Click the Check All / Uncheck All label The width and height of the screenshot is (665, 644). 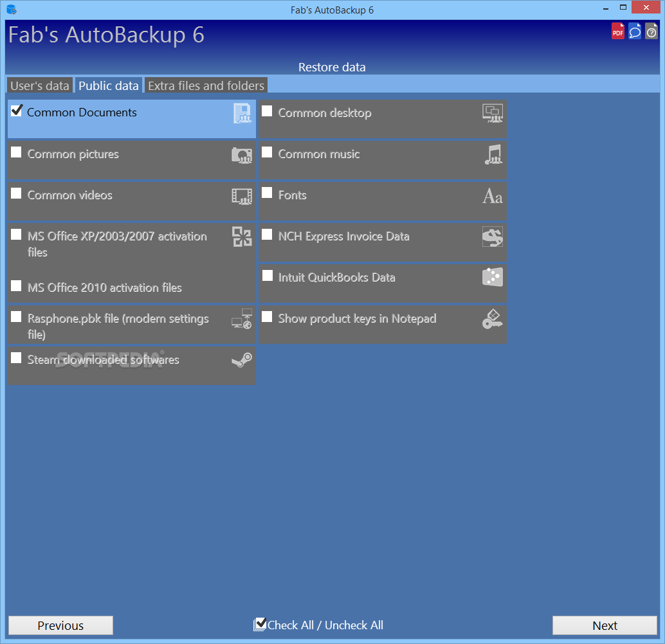click(325, 625)
